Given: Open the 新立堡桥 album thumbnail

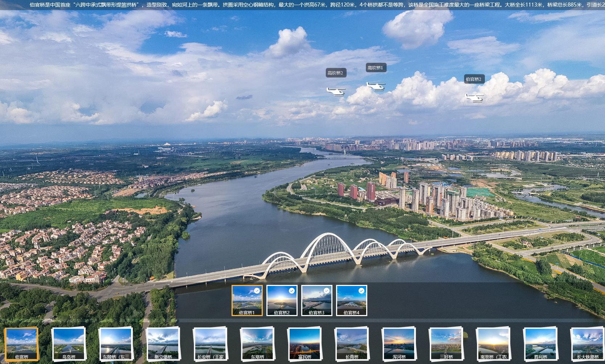Looking at the screenshot, I should [163, 343].
